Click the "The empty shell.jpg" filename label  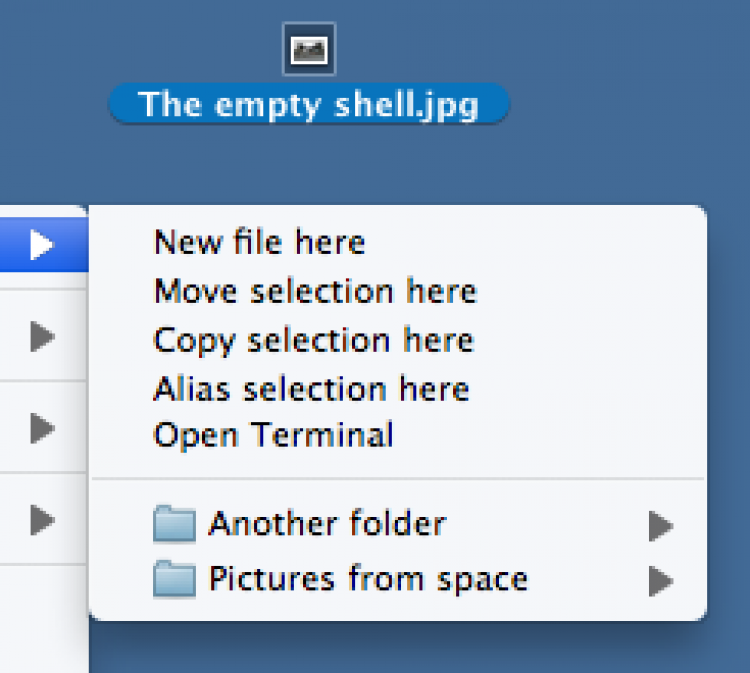pyautogui.click(x=308, y=104)
